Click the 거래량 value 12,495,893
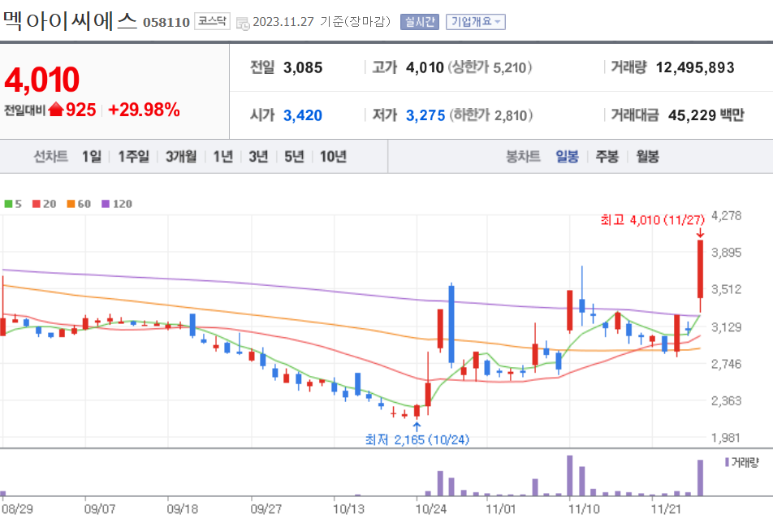Image resolution: width=773 pixels, height=532 pixels. pyautogui.click(x=695, y=67)
